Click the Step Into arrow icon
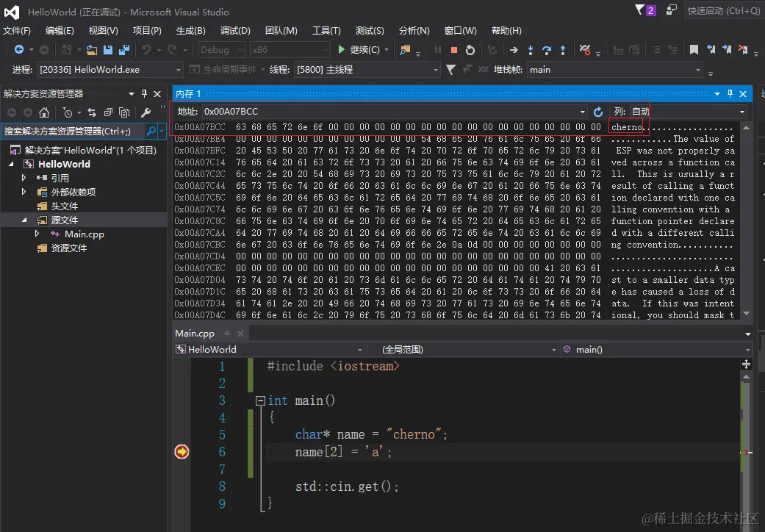Viewport: 765px width, 532px height. [531, 50]
